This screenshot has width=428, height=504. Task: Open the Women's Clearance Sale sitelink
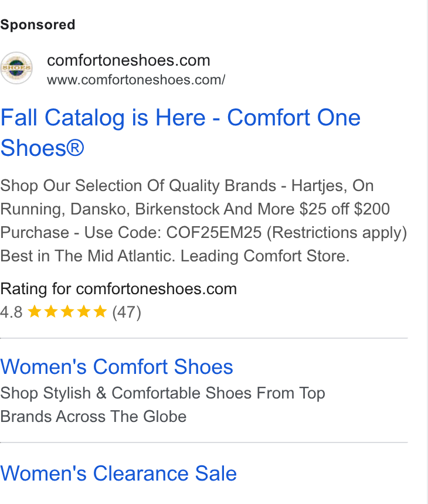point(118,474)
